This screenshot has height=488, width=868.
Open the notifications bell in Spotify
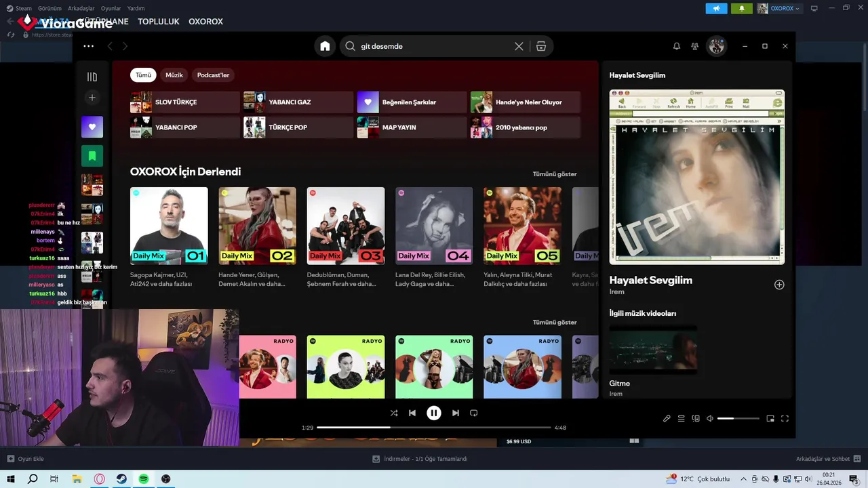click(x=676, y=46)
